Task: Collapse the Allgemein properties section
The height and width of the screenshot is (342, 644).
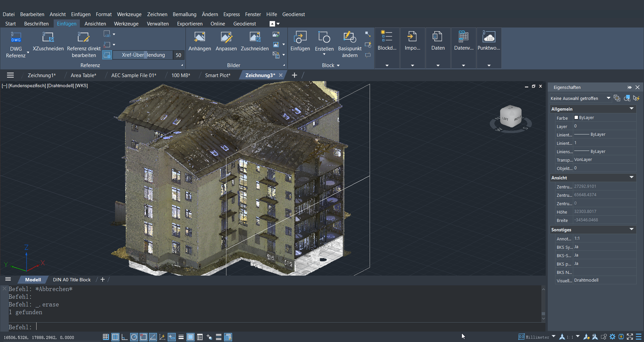Action: pyautogui.click(x=631, y=109)
